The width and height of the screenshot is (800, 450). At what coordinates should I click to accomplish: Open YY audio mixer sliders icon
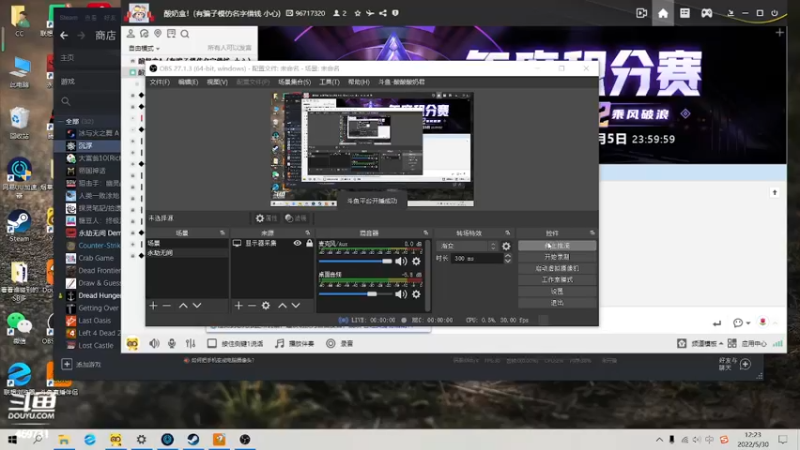[190, 343]
